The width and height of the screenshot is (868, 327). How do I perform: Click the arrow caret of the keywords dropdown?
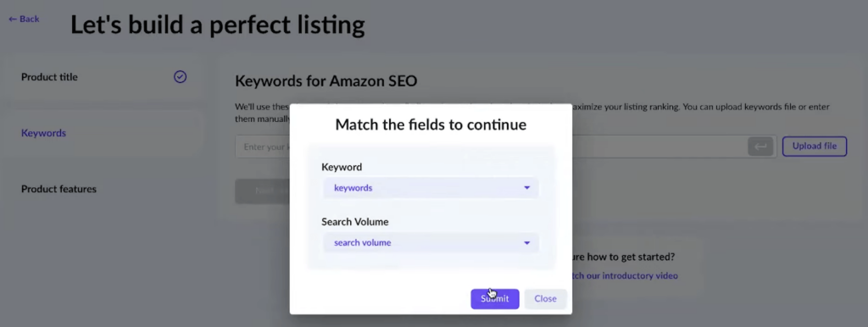tap(527, 188)
